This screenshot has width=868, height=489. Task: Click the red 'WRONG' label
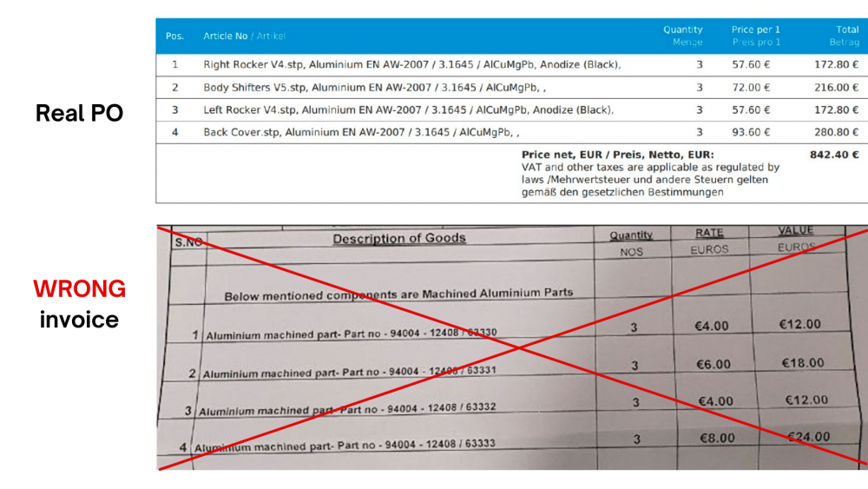[x=79, y=289]
